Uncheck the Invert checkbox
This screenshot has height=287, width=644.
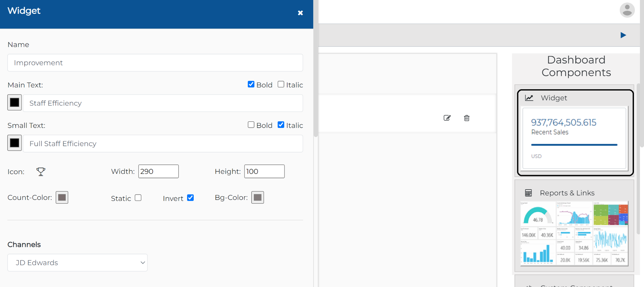pyautogui.click(x=190, y=198)
